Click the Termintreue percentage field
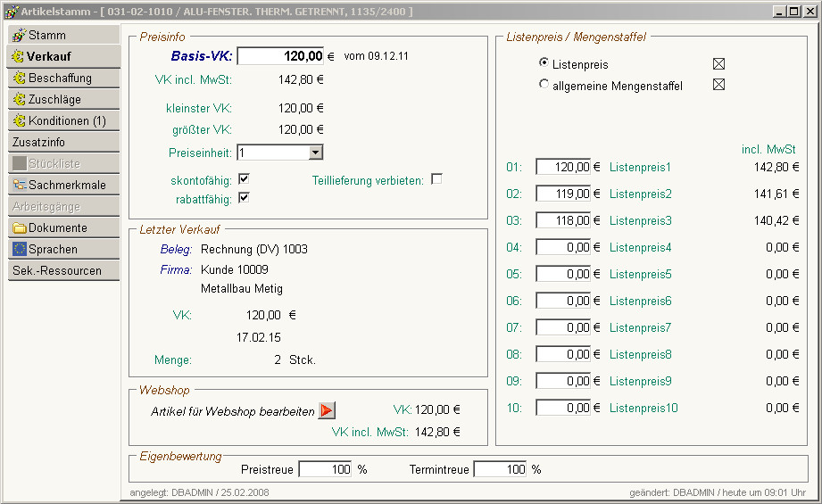 tap(500, 469)
